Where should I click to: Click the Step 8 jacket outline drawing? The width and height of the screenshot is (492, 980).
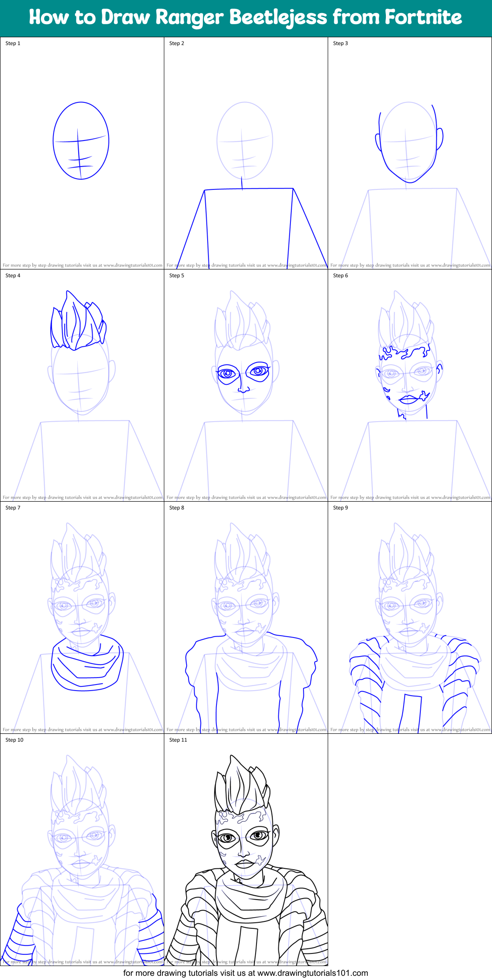click(x=251, y=683)
